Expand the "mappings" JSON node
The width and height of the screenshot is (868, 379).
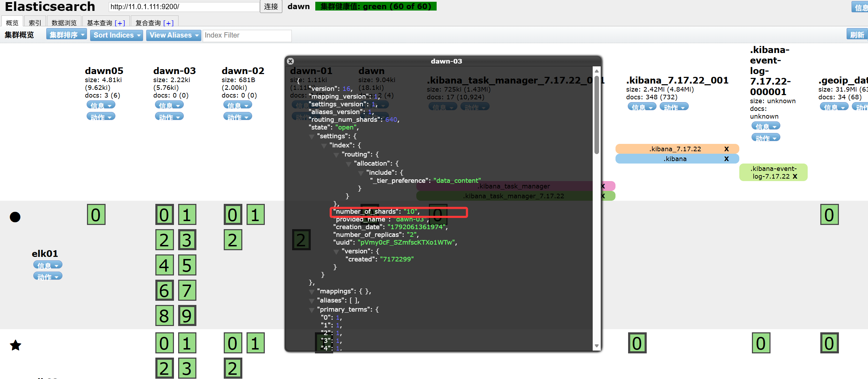(x=311, y=292)
